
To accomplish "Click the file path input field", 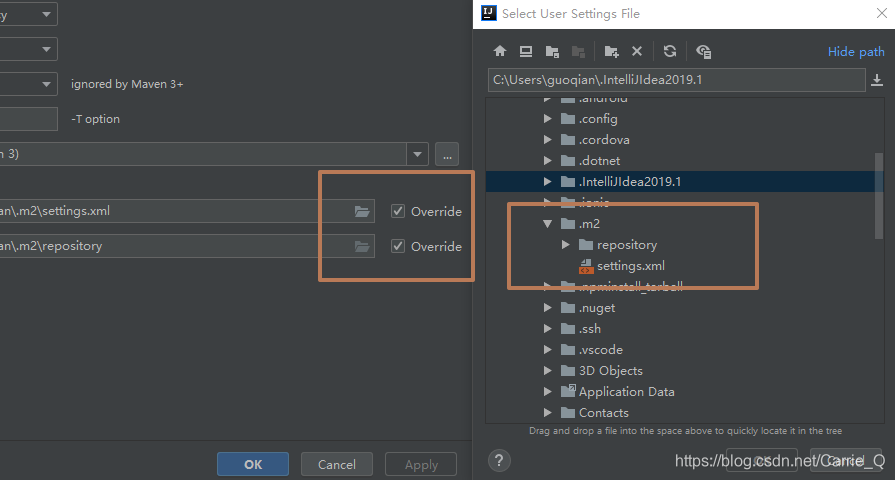I will (x=676, y=80).
